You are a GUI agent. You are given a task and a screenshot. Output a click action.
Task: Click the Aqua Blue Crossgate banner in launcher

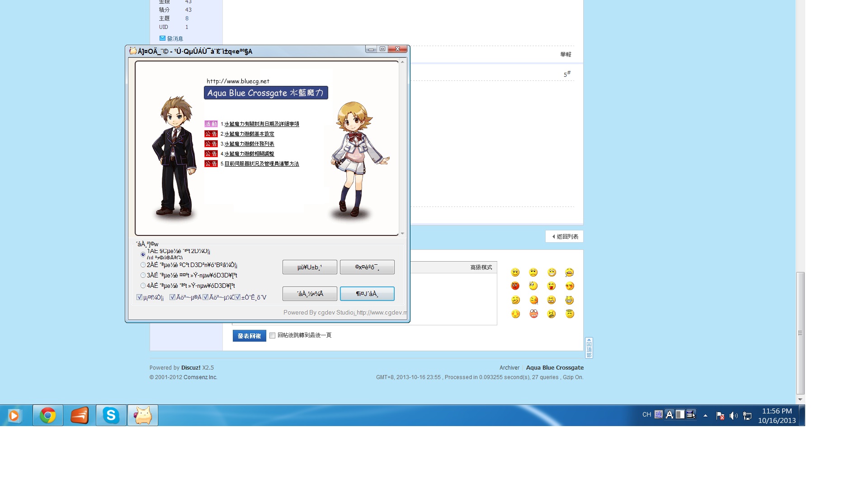(x=266, y=93)
